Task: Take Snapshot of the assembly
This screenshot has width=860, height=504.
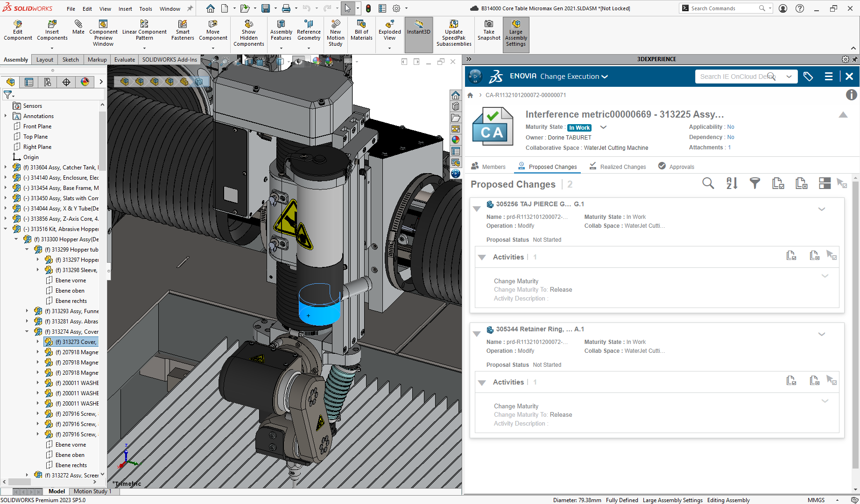Action: click(x=489, y=31)
